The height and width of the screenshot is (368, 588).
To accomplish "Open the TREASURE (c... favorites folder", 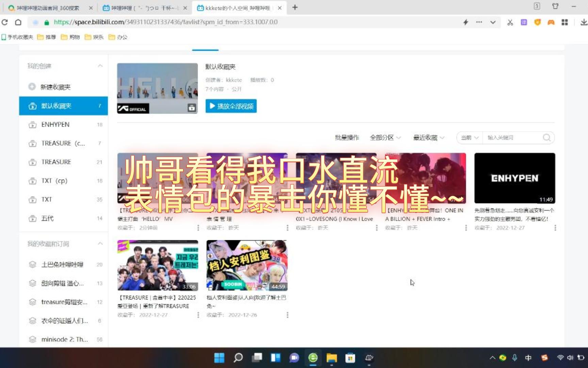I will click(63, 143).
